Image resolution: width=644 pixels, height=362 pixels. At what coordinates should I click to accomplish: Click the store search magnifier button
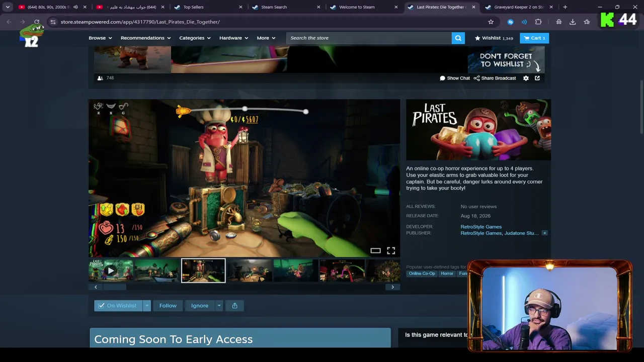[458, 38]
